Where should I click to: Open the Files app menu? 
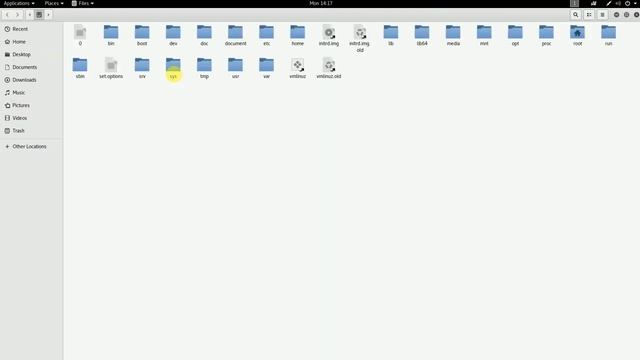(83, 3)
